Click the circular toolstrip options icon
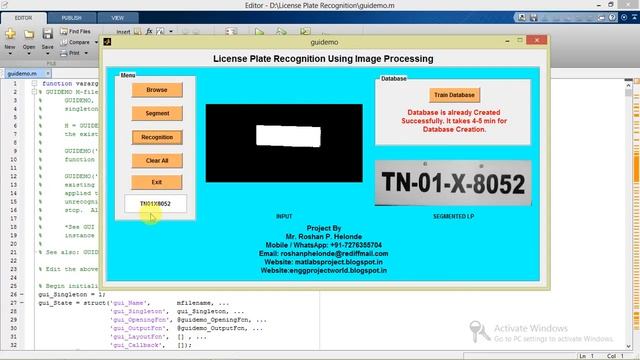This screenshot has height=360, width=640. click(x=624, y=18)
